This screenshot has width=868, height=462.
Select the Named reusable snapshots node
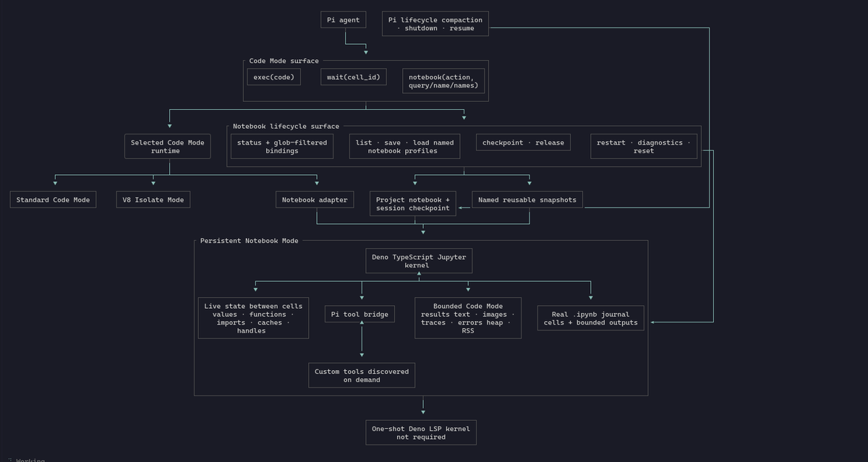527,200
